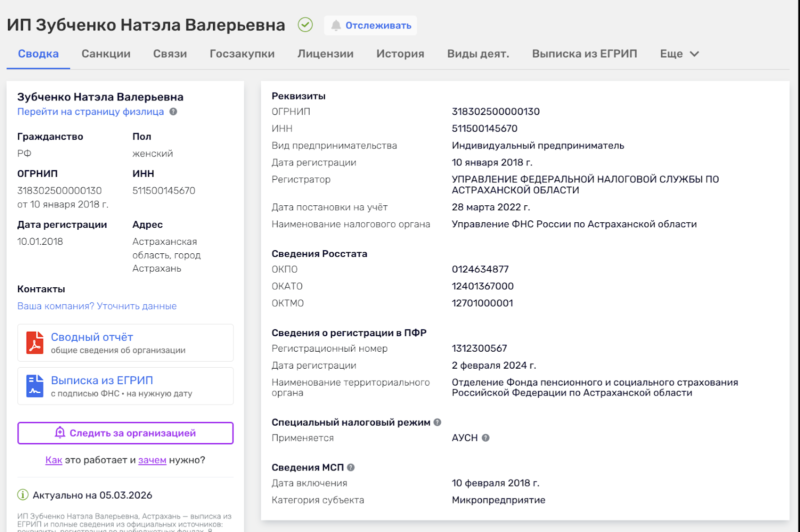Click the Как link below follow button
This screenshot has width=800, height=532.
click(x=53, y=460)
